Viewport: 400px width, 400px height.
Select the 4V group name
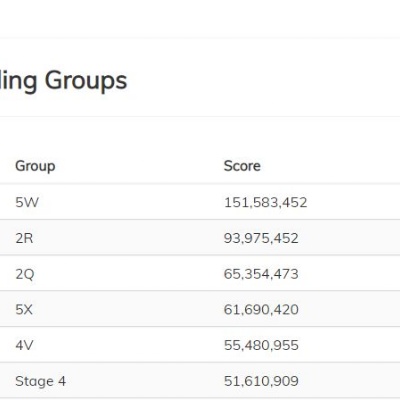(24, 345)
